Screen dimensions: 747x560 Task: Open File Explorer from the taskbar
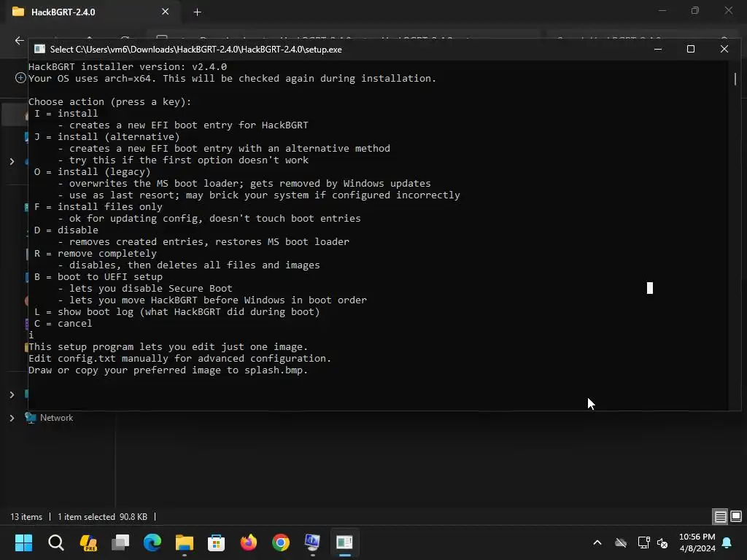[x=185, y=542]
